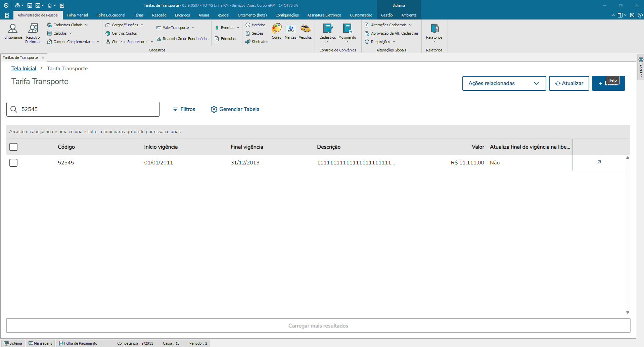Click the search magnifier icon

click(14, 109)
